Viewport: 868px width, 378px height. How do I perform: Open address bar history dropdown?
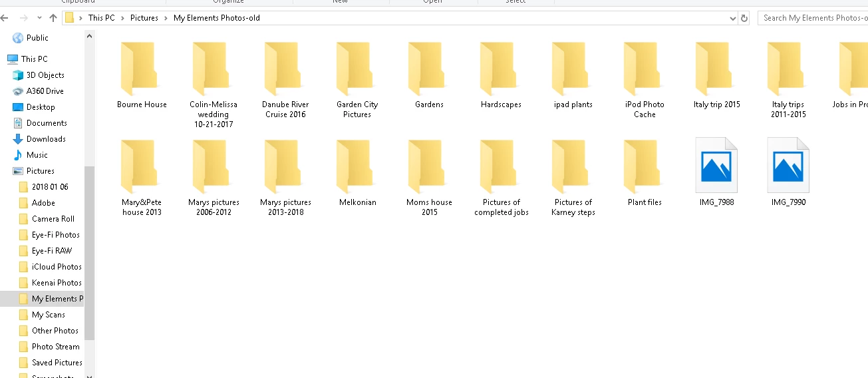(732, 18)
